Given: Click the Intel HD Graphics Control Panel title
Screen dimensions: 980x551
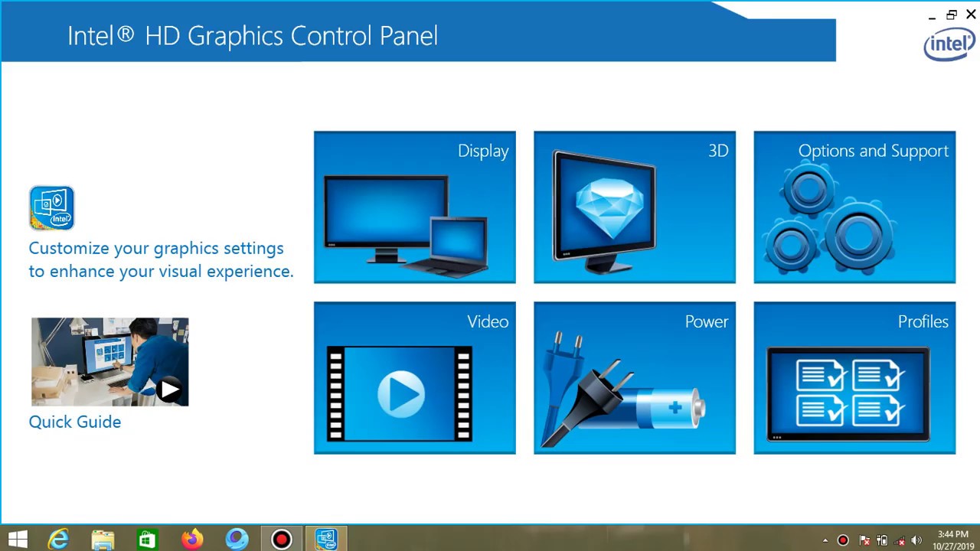Looking at the screenshot, I should pos(253,36).
